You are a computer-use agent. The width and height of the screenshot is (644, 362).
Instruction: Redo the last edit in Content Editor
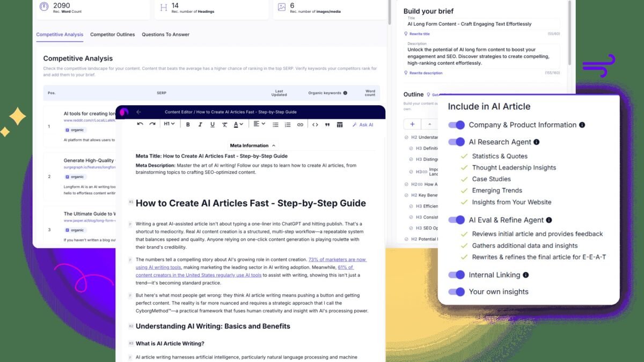tap(152, 124)
